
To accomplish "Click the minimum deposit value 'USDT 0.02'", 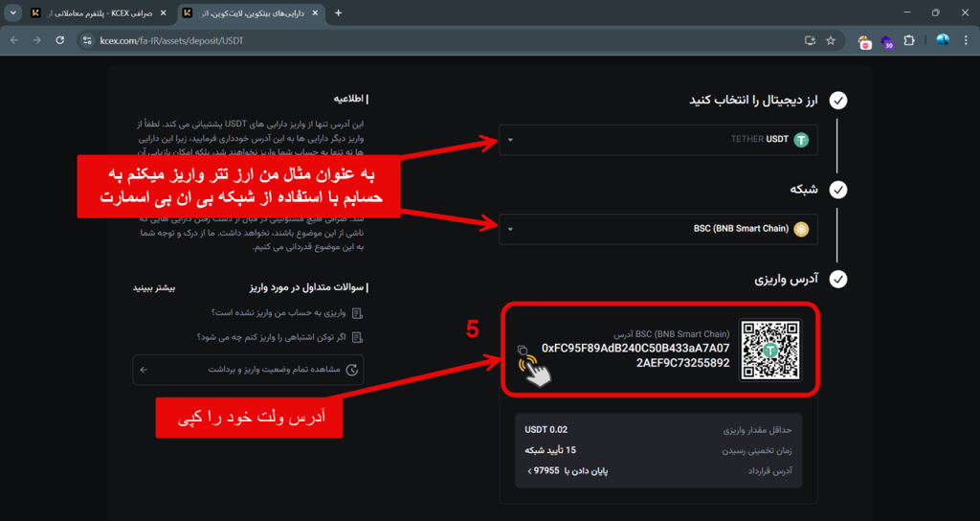I will click(x=546, y=430).
